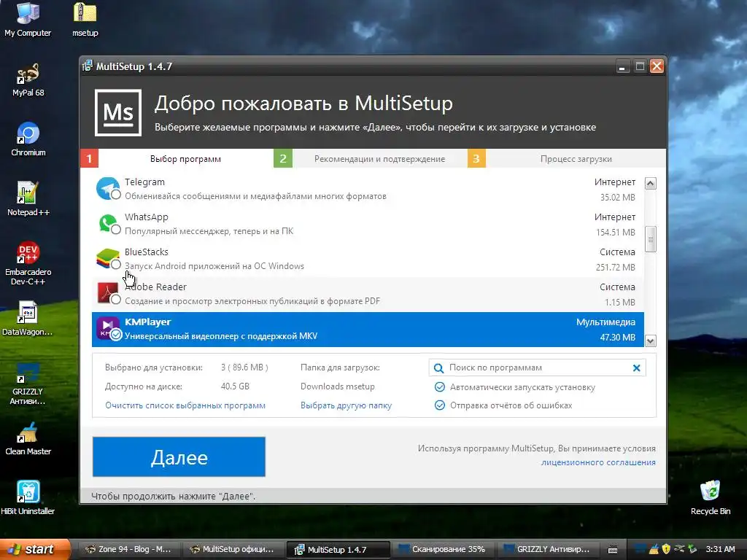This screenshot has height=560, width=747.
Task: Click the 3 ( 89.6 MB ) value
Action: click(x=244, y=367)
